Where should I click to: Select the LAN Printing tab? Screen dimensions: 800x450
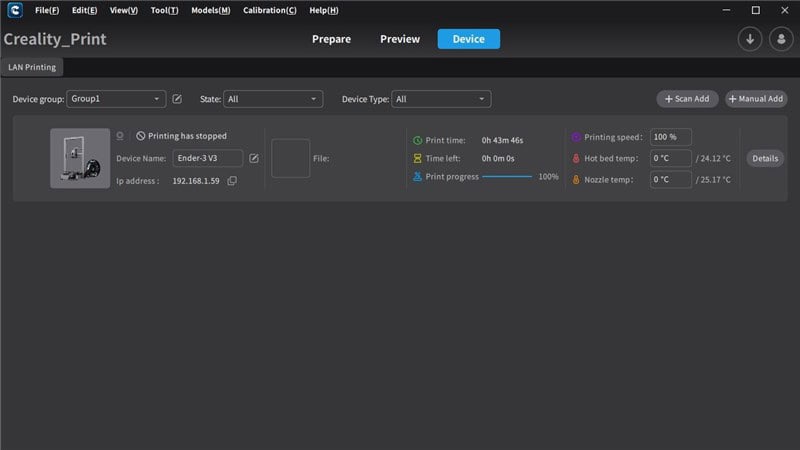tap(32, 67)
